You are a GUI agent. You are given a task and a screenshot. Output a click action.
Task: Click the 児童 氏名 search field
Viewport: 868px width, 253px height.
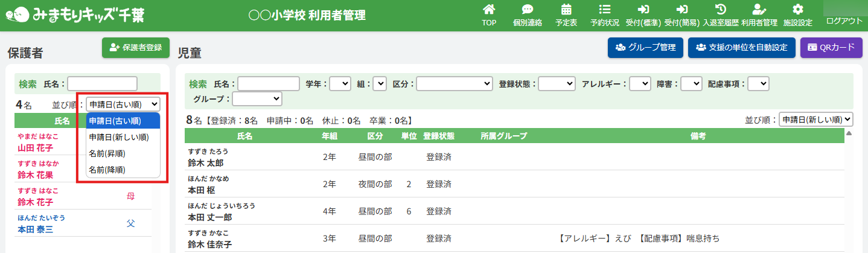click(269, 84)
